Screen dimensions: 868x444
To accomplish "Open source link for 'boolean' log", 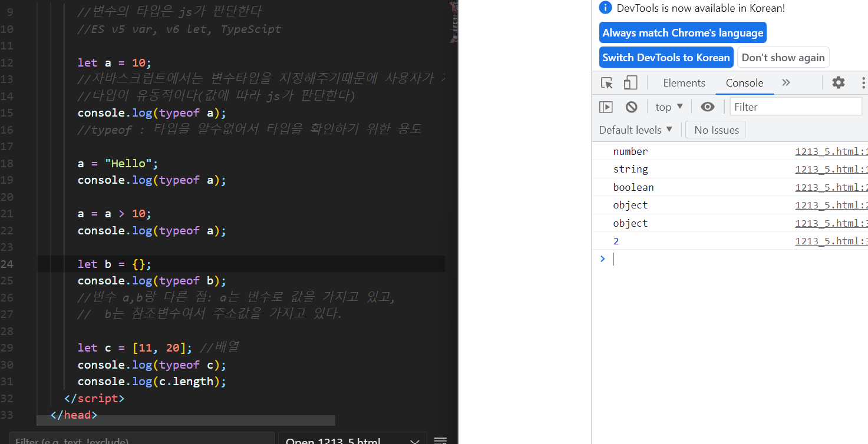I will pyautogui.click(x=831, y=187).
